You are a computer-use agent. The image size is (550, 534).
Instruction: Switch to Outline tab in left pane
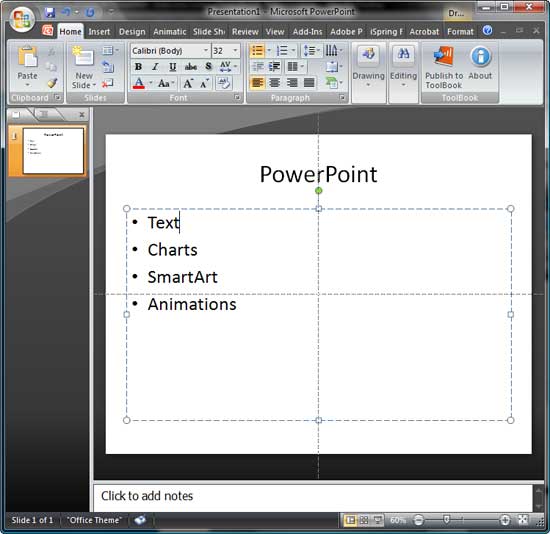(x=44, y=114)
